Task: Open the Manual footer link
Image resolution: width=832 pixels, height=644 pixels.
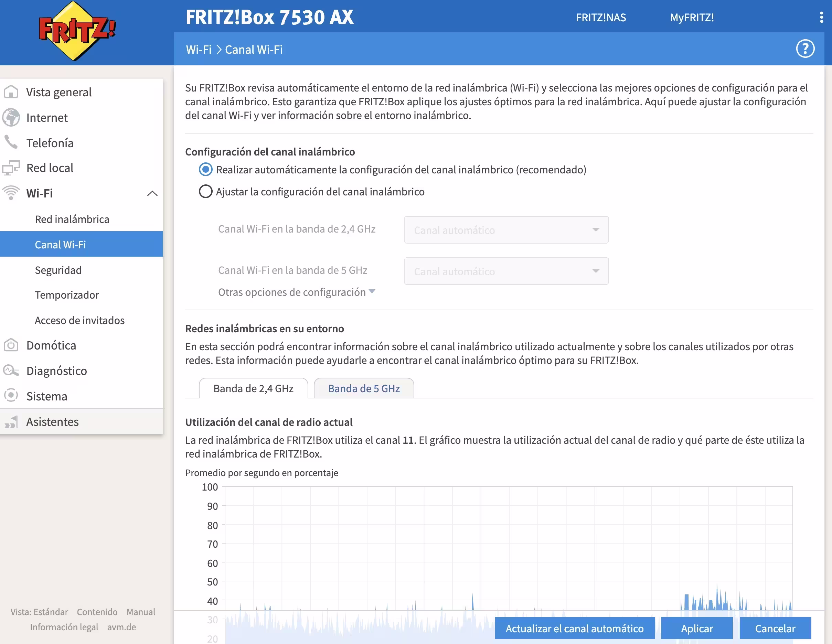Action: [x=141, y=612]
